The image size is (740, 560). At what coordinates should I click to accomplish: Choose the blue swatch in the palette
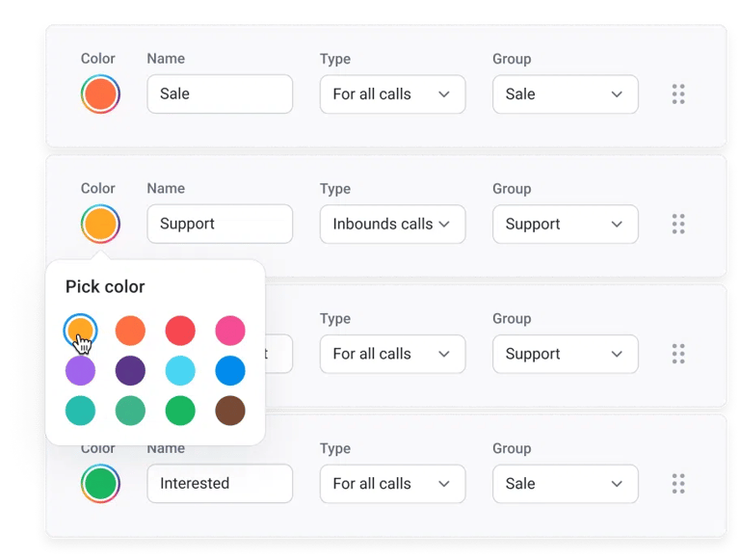click(x=230, y=371)
